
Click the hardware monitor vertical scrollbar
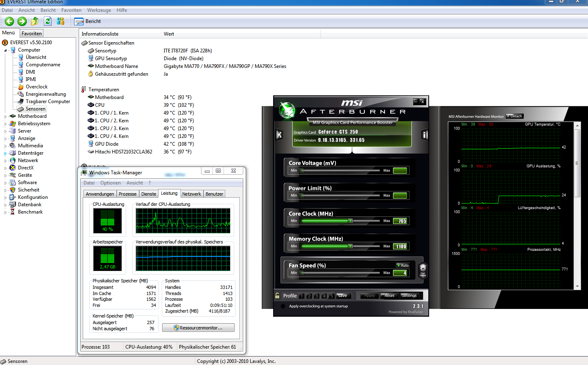click(577, 206)
